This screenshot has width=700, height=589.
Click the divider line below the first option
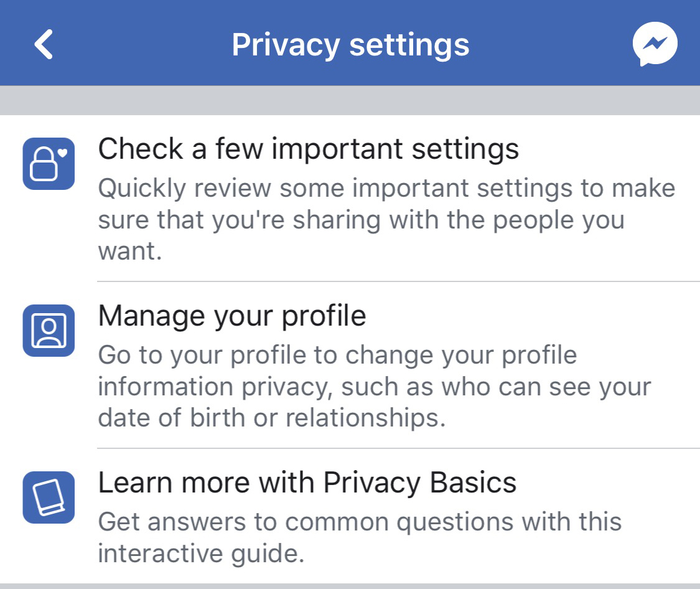pyautogui.click(x=398, y=281)
